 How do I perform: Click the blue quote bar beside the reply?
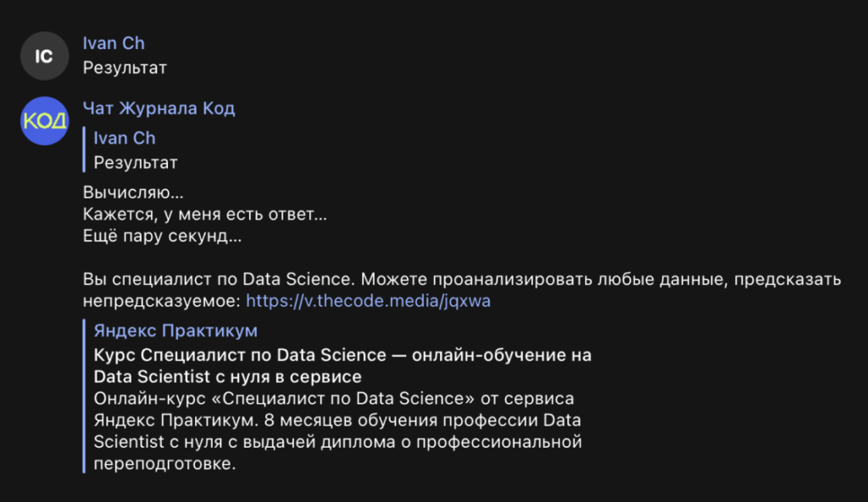tap(82, 149)
